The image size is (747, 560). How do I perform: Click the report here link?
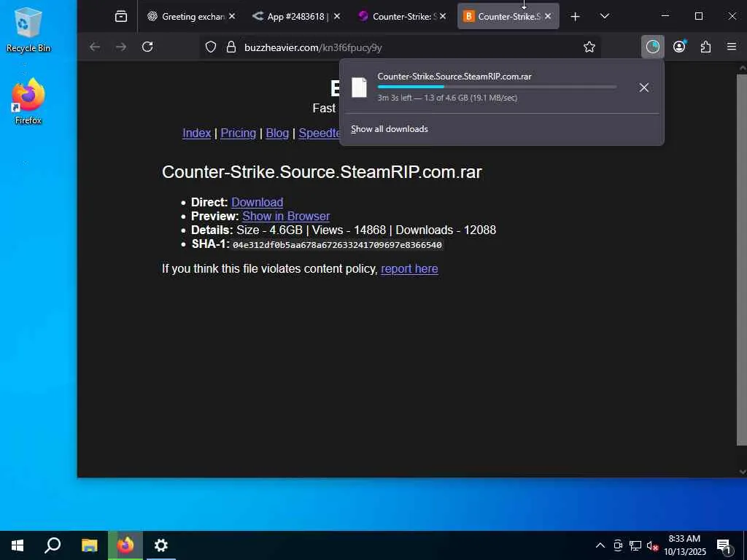[x=410, y=268]
